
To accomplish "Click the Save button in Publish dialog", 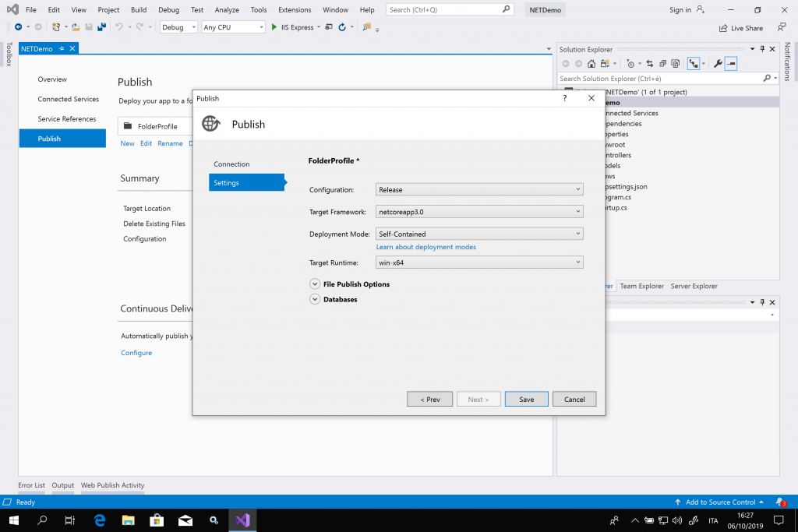I will pyautogui.click(x=526, y=400).
